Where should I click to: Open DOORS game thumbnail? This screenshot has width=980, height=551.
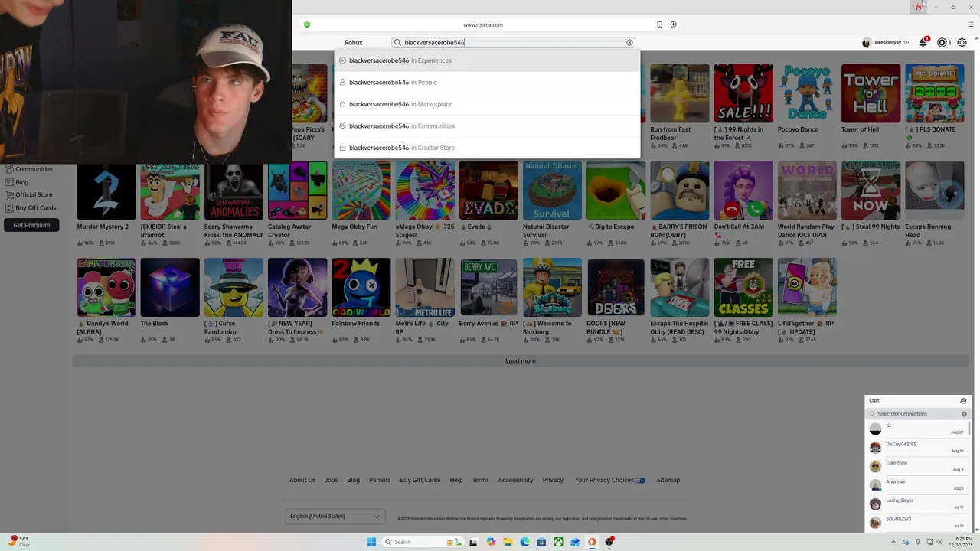tap(616, 287)
